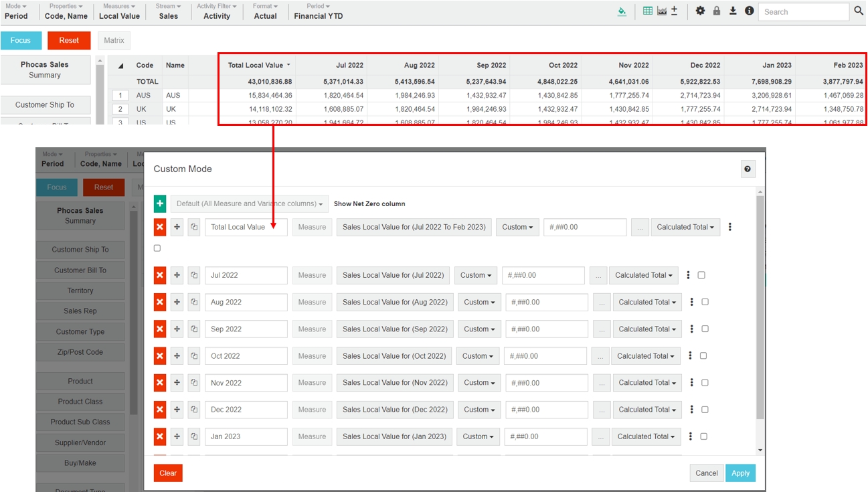The height and width of the screenshot is (492, 868).
Task: Switch to grid view icon
Action: pos(647,11)
